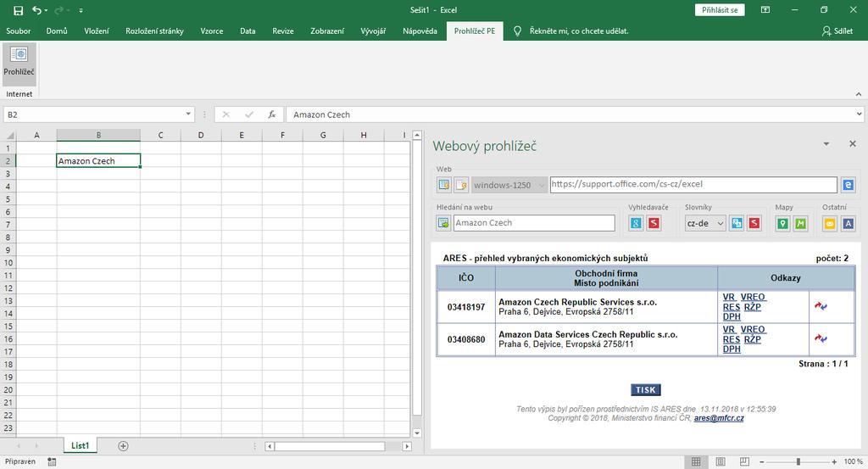
Task: Select all cells with the corner triangle
Action: pos(10,135)
